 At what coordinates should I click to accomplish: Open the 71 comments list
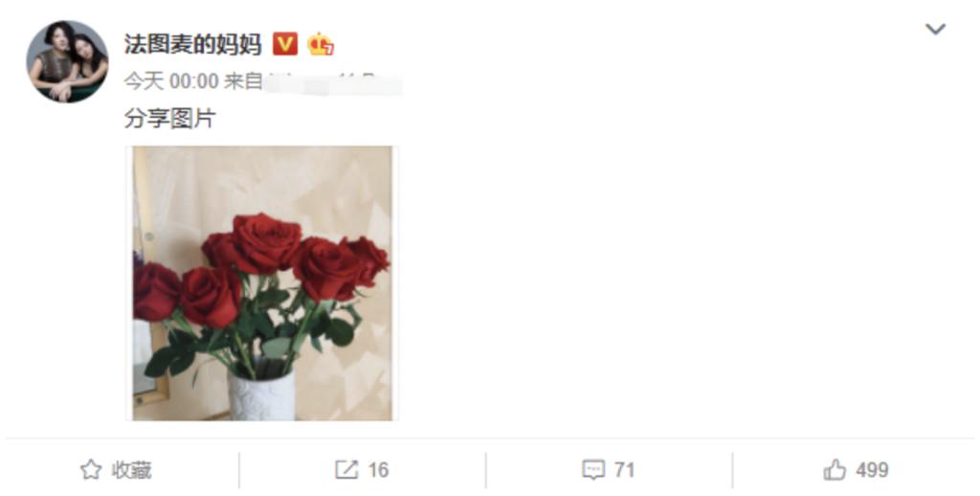tap(624, 470)
